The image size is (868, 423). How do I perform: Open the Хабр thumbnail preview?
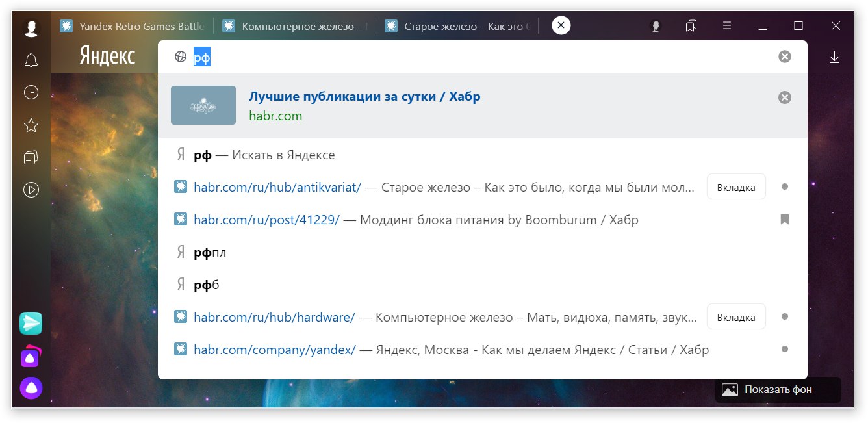pyautogui.click(x=203, y=105)
